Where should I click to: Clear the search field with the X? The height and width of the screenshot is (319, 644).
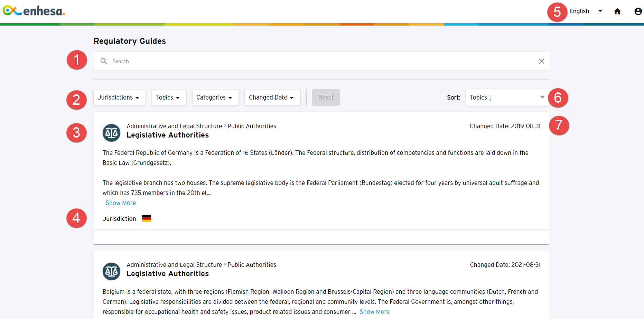click(x=542, y=61)
